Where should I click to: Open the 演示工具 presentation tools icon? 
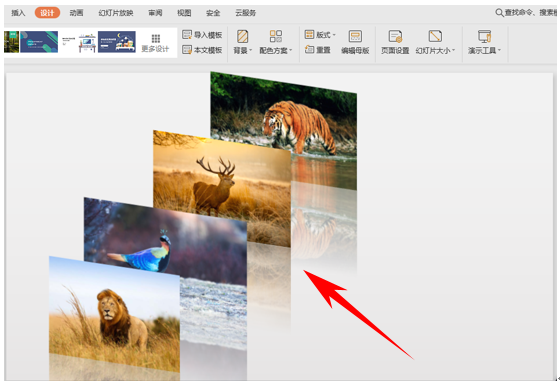[484, 36]
